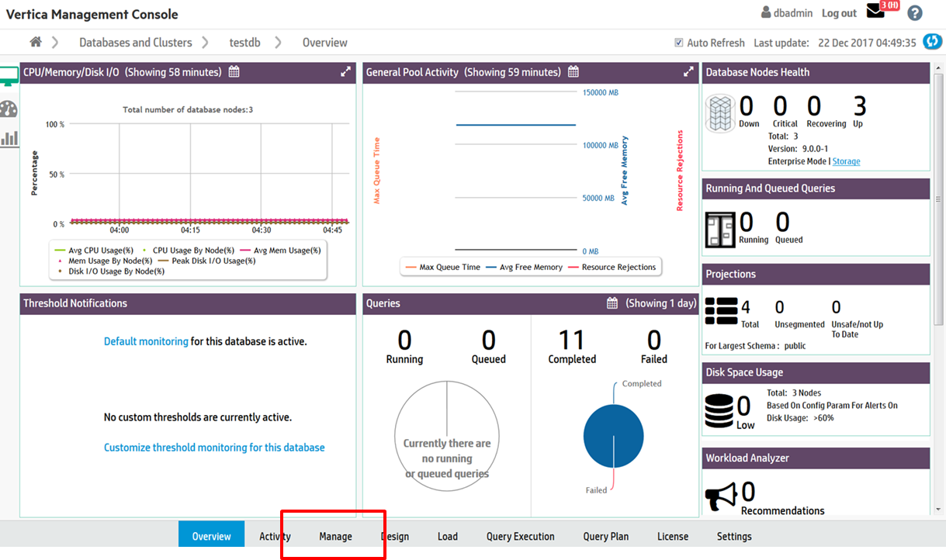Screen dimensions: 946x560
Task: Click the monitor icon in left sidebar
Action: (x=9, y=77)
